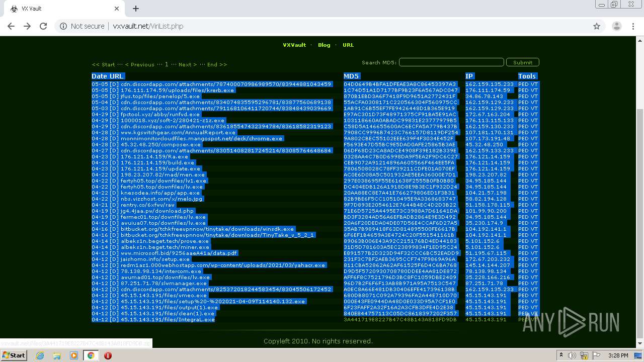Open 45.15.143.191/files/IntegraL.exe link
Image resolution: width=644 pixels, height=362 pixels.
click(168, 319)
